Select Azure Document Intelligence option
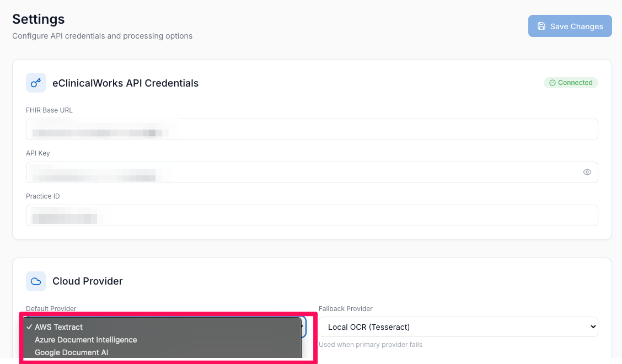Screen dimensions: 622x364 pyautogui.click(x=163, y=340)
